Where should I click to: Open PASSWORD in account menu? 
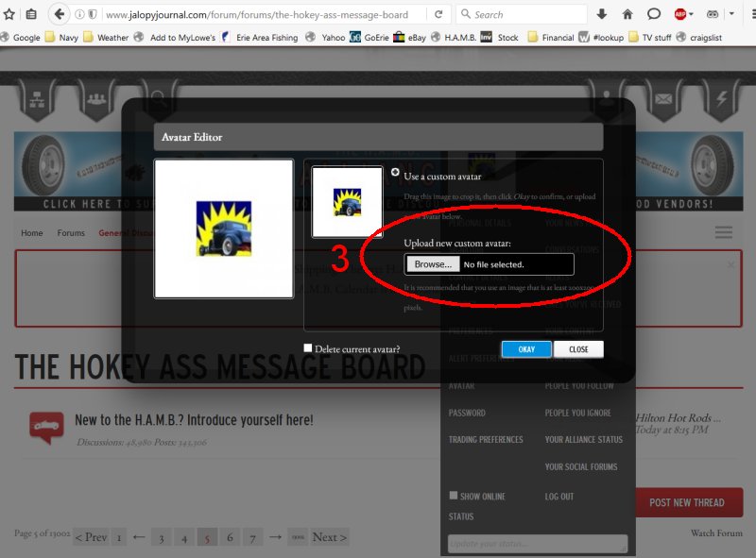[x=467, y=413]
